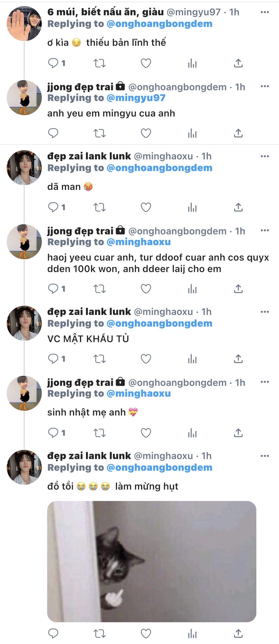Share the cat image tweet
Screen dimensions: 279x644
(x=238, y=634)
